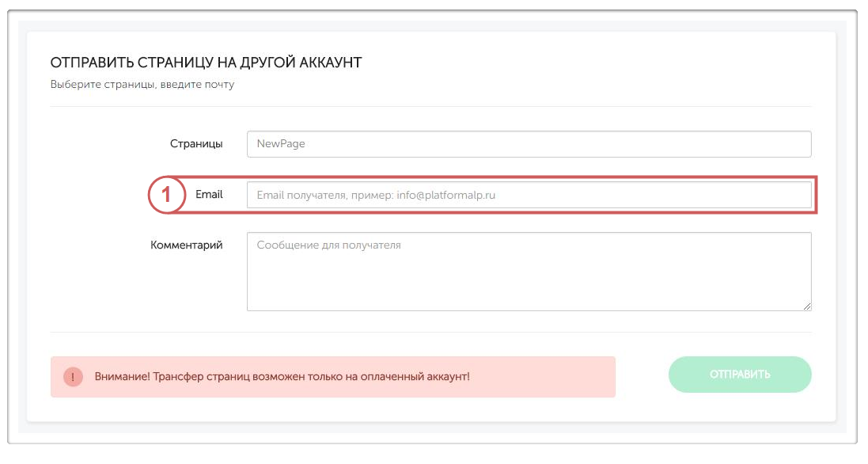Click the comment box resize handle
The height and width of the screenshot is (464, 868).
[807, 306]
